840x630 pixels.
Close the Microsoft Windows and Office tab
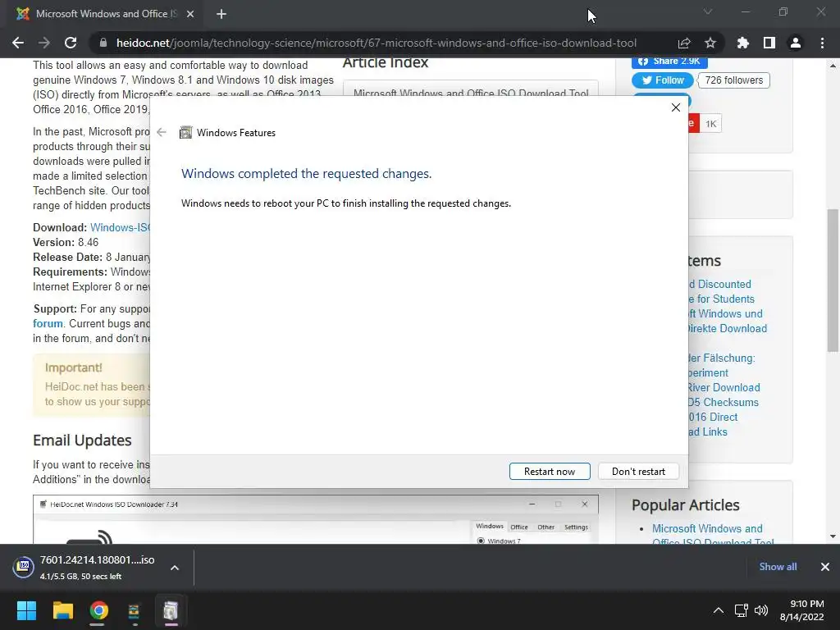click(190, 14)
